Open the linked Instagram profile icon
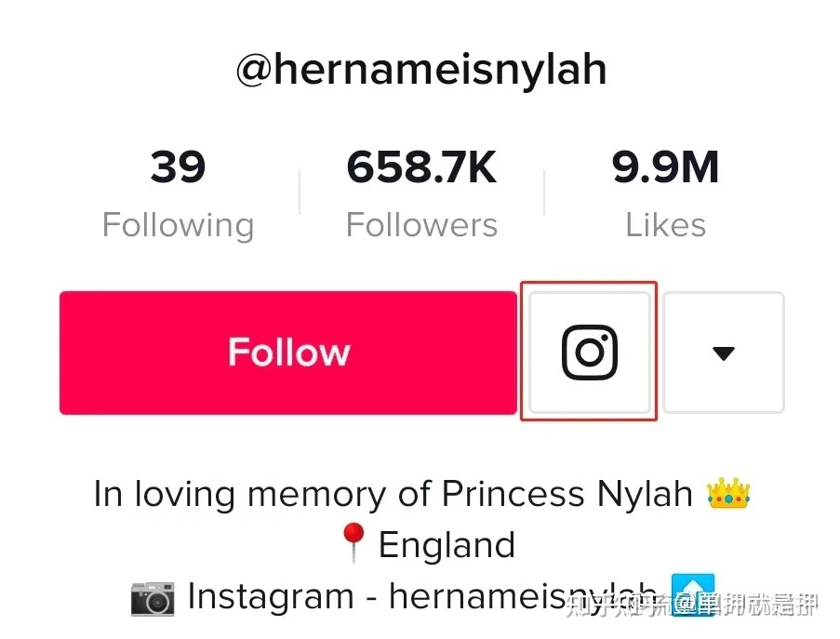Viewport: 840px width, 639px height. (589, 352)
